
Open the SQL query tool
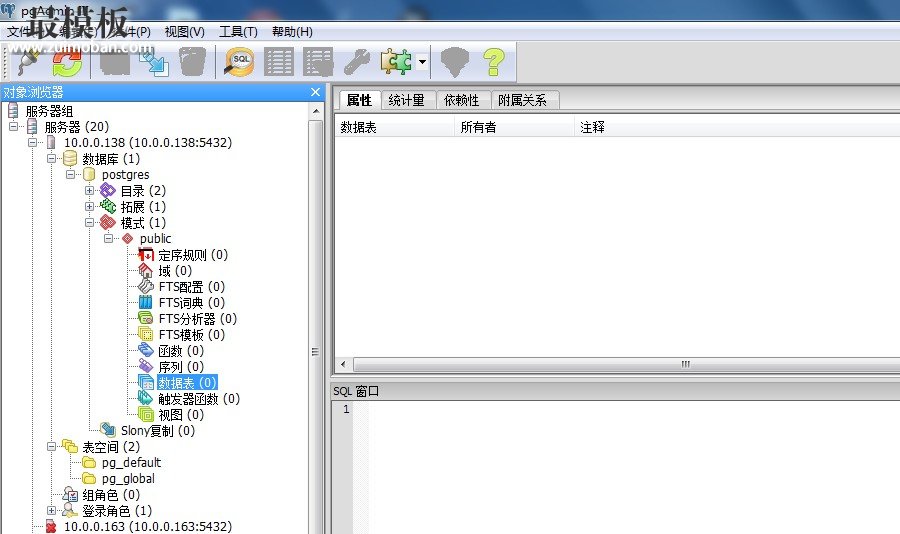tap(240, 62)
